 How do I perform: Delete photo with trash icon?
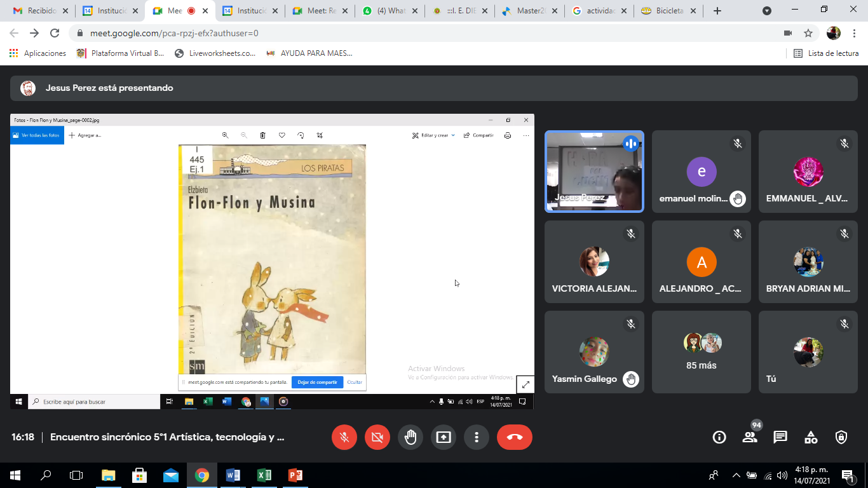(263, 135)
